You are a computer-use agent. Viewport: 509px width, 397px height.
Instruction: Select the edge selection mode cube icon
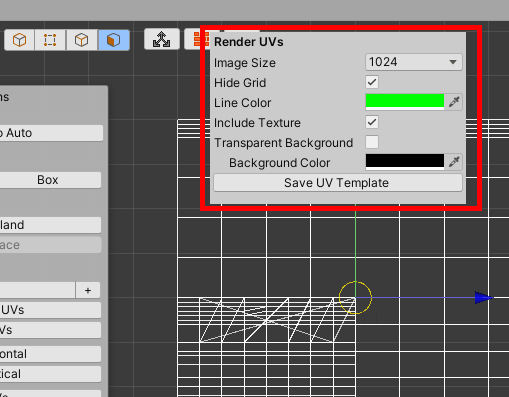[82, 40]
